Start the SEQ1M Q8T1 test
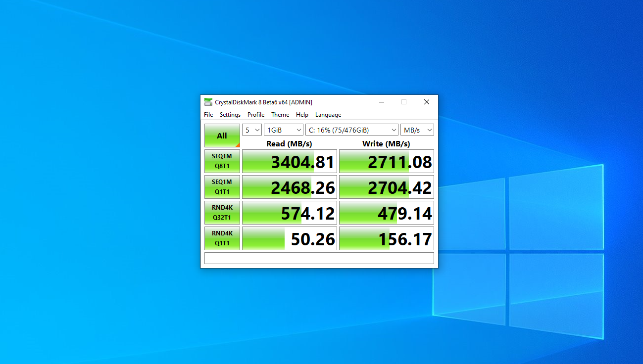 pyautogui.click(x=222, y=161)
